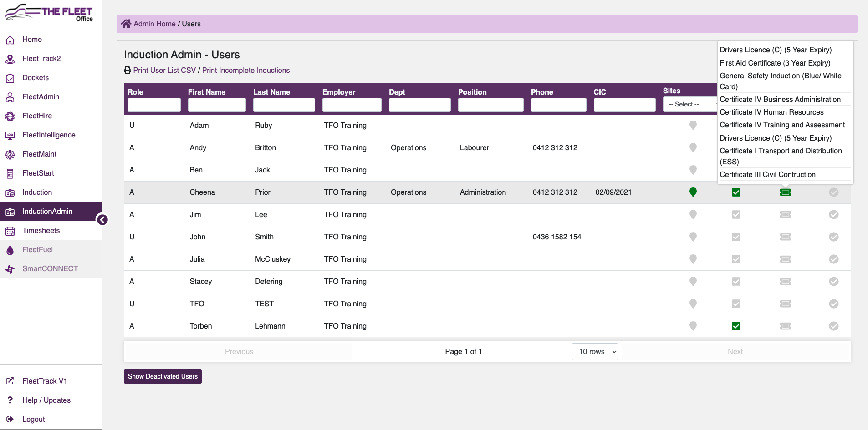Click 'Certificate III Civil Contruction' in popup
The width and height of the screenshot is (868, 430).
767,174
